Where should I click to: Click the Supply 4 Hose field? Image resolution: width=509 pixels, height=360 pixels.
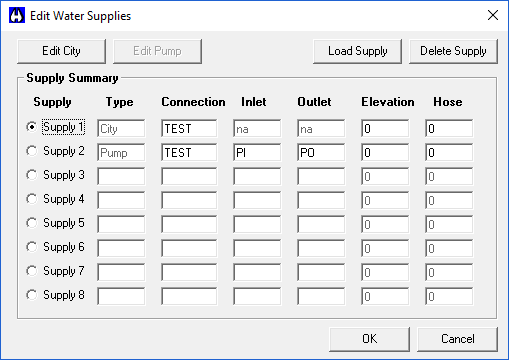449,200
